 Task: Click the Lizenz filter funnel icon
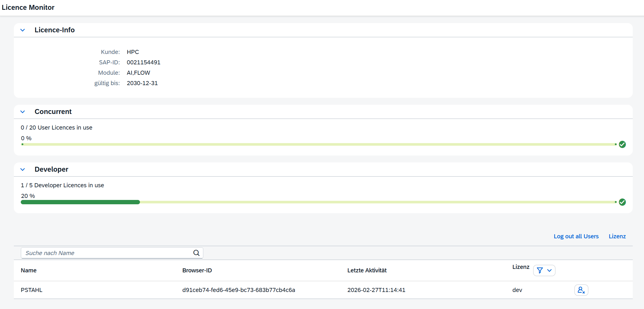click(x=540, y=270)
